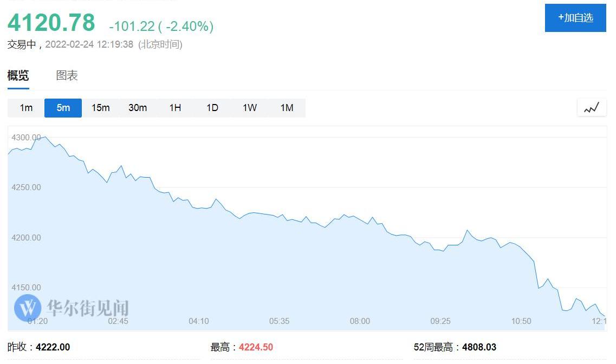Switch chart to 30m interval
Viewport: 616px width, 364px height.
[138, 108]
